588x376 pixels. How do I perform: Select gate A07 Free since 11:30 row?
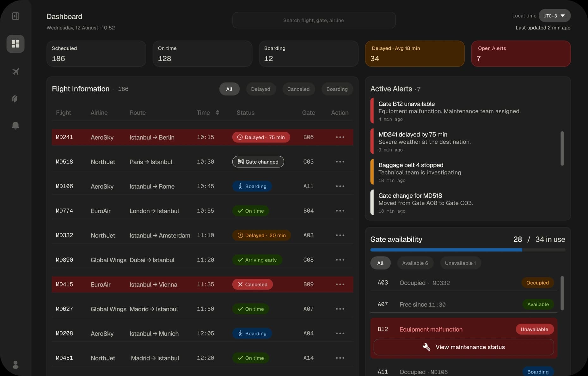(464, 304)
